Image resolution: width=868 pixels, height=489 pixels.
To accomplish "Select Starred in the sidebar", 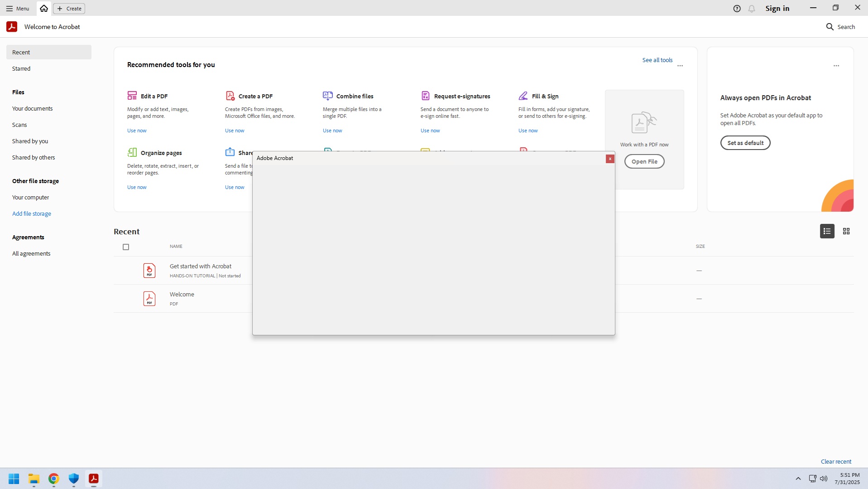I will pos(49,68).
